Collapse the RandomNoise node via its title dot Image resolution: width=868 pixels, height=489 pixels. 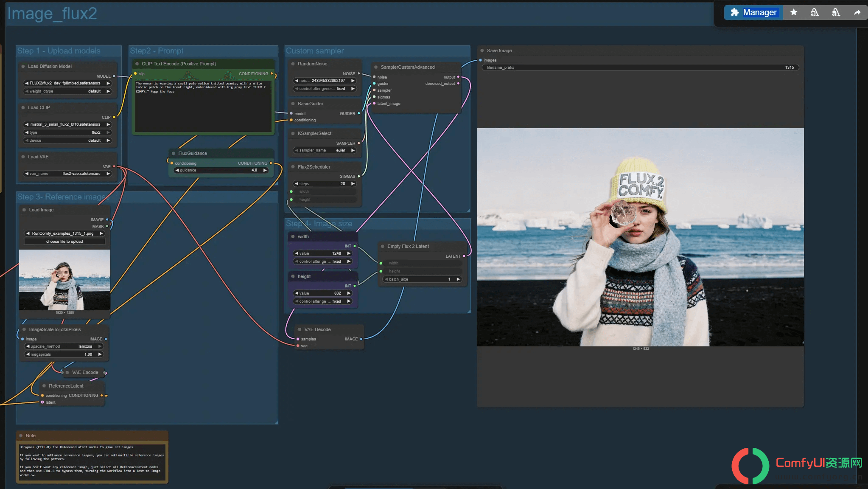tap(293, 64)
